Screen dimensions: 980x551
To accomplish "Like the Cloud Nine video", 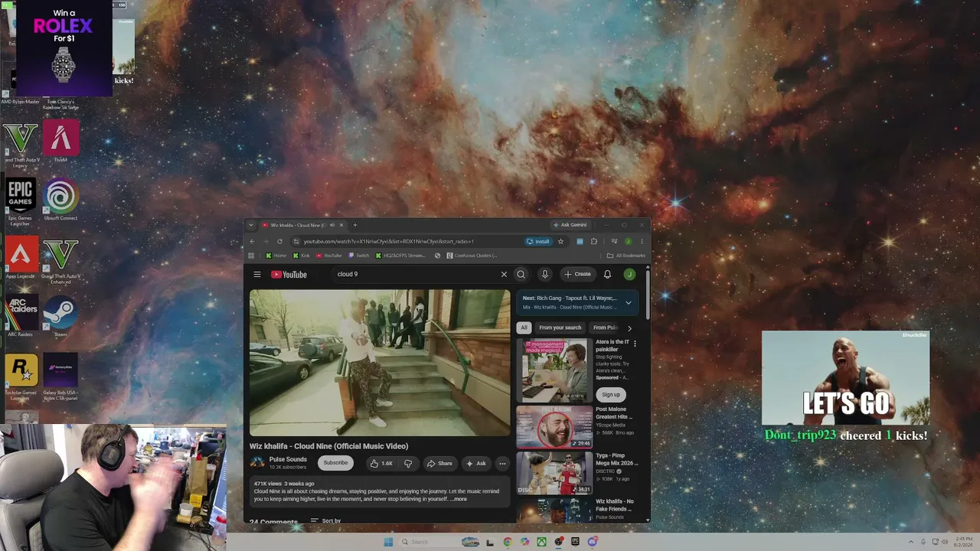I will 381,463.
